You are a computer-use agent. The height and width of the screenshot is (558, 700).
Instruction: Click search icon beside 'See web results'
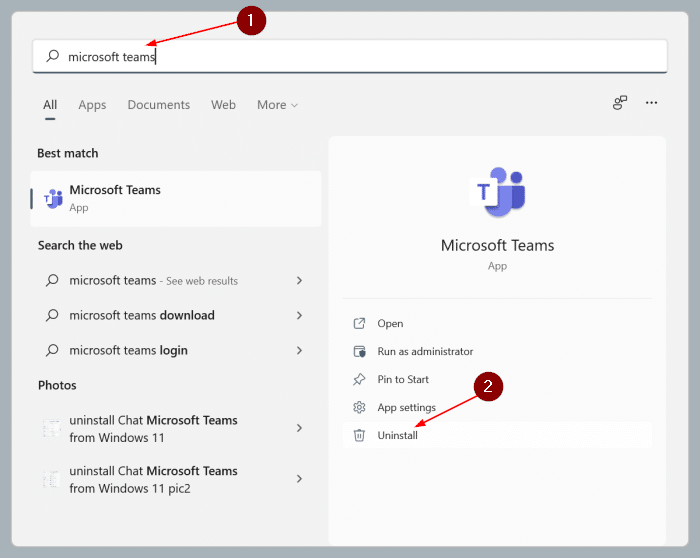52,280
